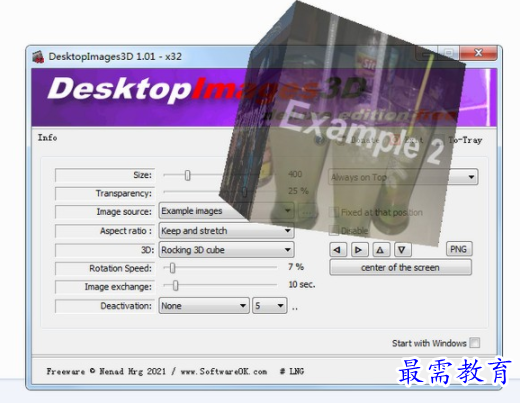
Task: Move the cube left with the left arrow button
Action: click(338, 250)
